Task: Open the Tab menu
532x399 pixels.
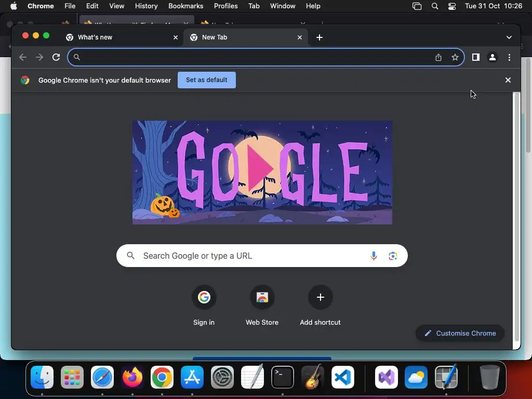Action: coord(254,6)
